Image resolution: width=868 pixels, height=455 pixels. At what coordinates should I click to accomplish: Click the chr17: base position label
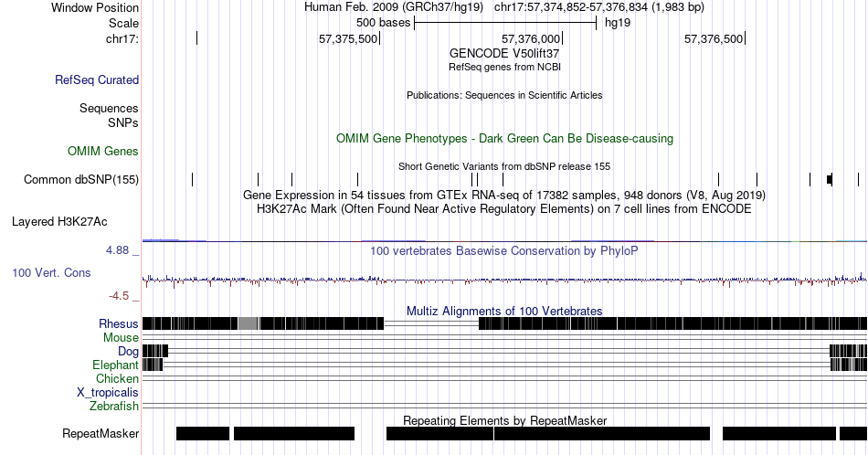(122, 38)
